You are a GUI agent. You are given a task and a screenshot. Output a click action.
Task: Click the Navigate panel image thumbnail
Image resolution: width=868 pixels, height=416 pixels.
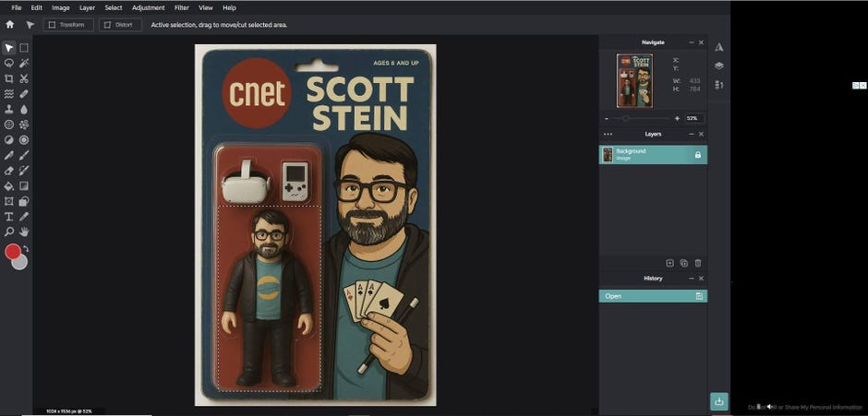[x=634, y=81]
